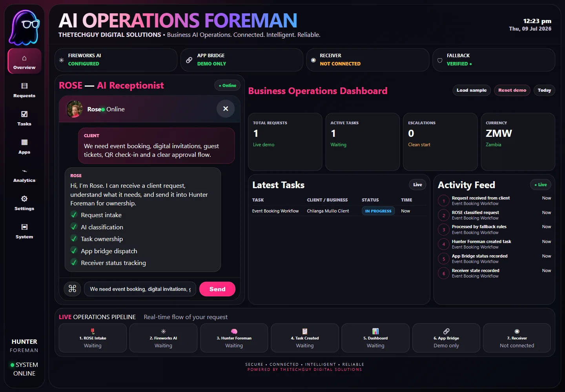Click the Online badge next to ROSE heading

point(228,85)
